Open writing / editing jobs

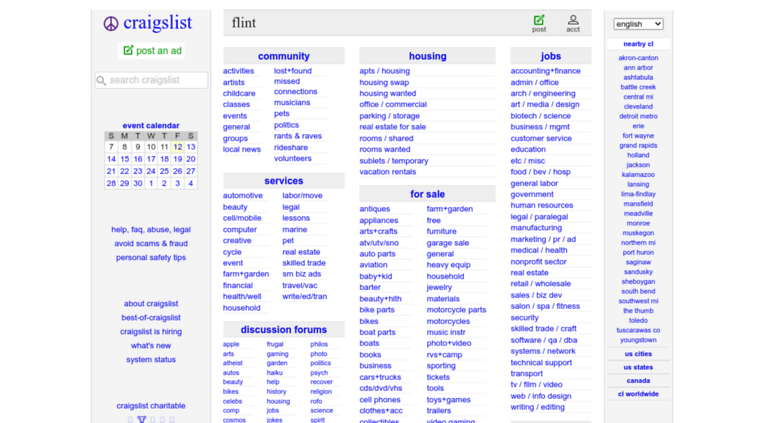point(537,407)
